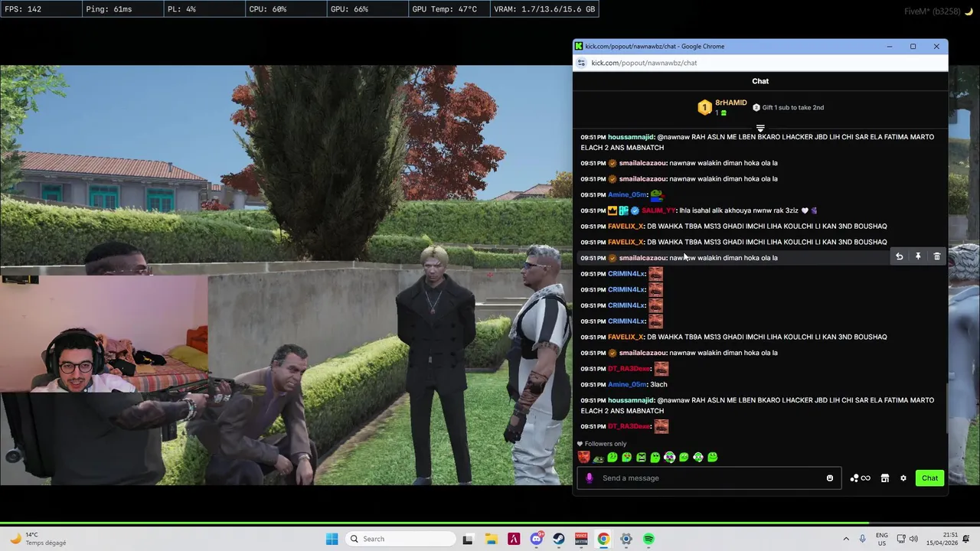
Task: Open File Explorer from the taskbar
Action: [491, 539]
